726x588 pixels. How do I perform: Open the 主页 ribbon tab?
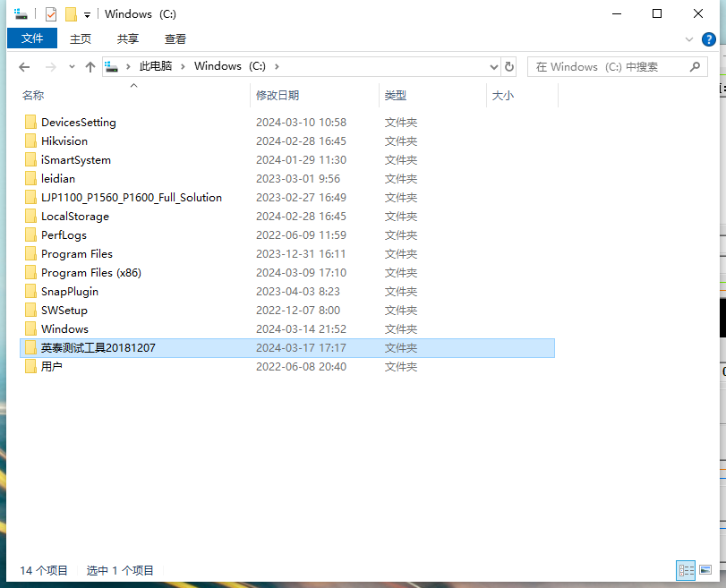[80, 38]
